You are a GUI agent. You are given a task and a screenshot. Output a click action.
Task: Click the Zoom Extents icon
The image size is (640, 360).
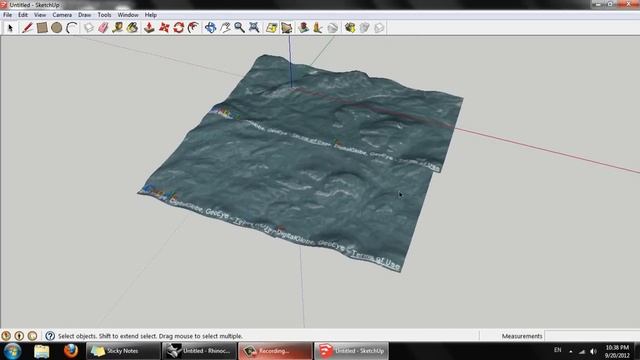pyautogui.click(x=254, y=28)
